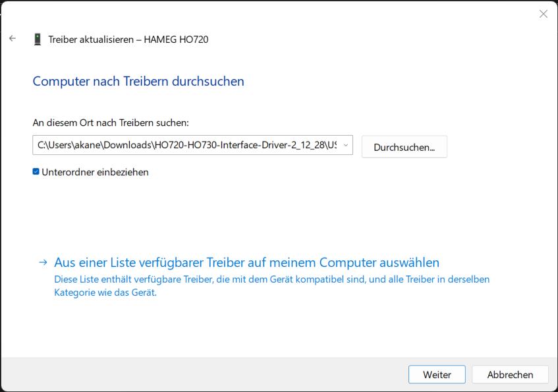The width and height of the screenshot is (558, 392).
Task: Continue with the 'Weiter' button
Action: (x=437, y=374)
